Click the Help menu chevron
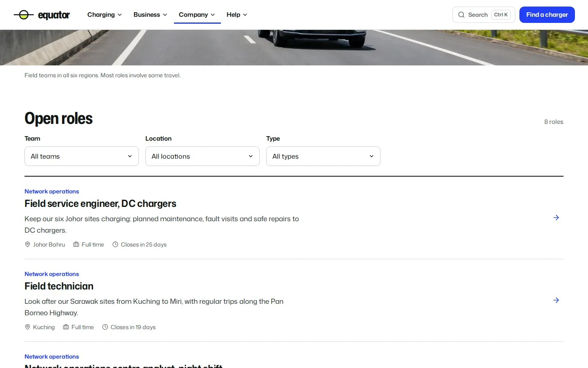 [x=245, y=15]
